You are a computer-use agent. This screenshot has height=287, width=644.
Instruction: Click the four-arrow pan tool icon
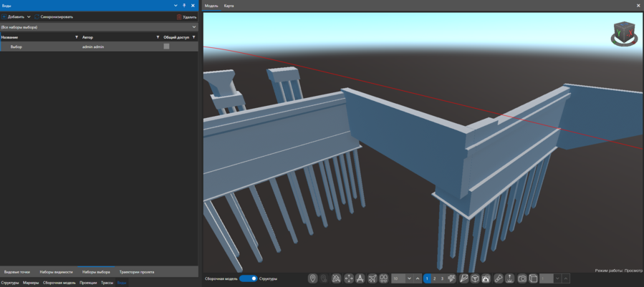pyautogui.click(x=349, y=278)
